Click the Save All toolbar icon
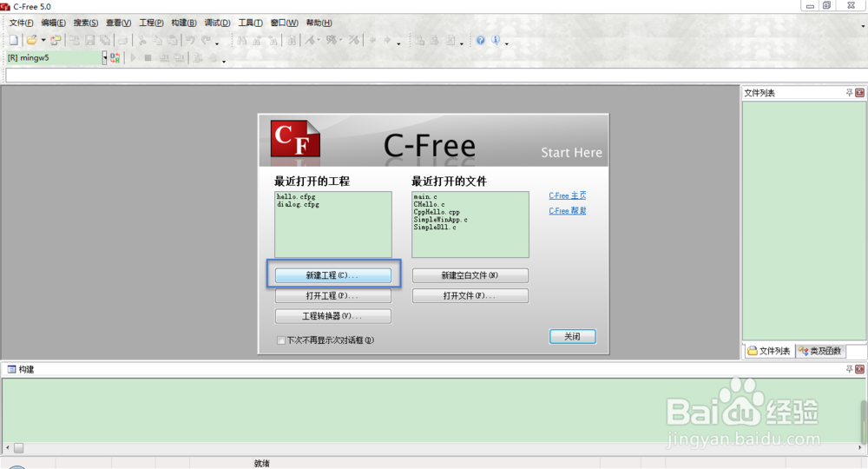The height and width of the screenshot is (469, 868). click(x=105, y=40)
